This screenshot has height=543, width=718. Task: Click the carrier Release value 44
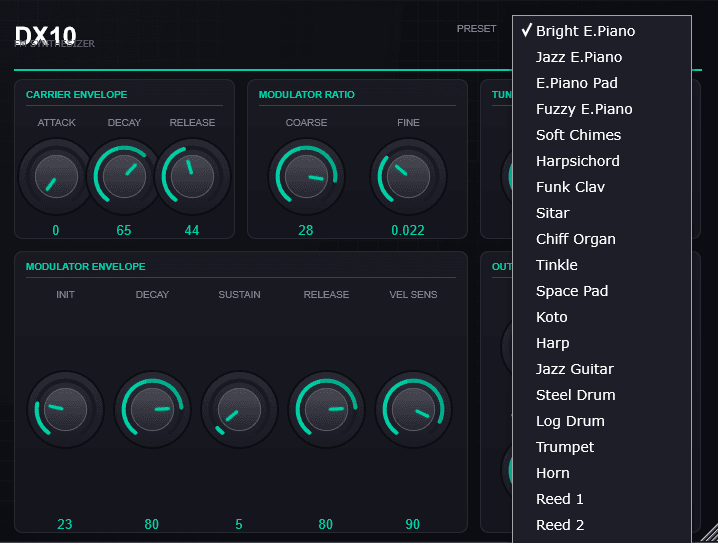click(x=192, y=230)
